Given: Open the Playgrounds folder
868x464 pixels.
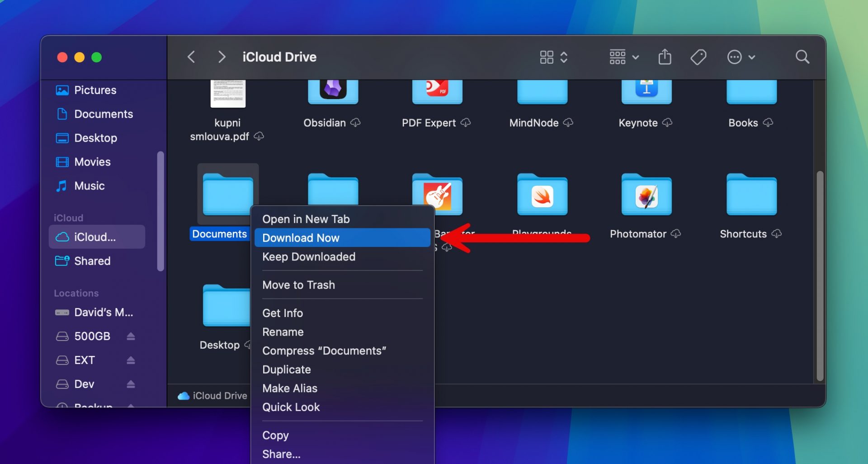Looking at the screenshot, I should click(x=542, y=195).
